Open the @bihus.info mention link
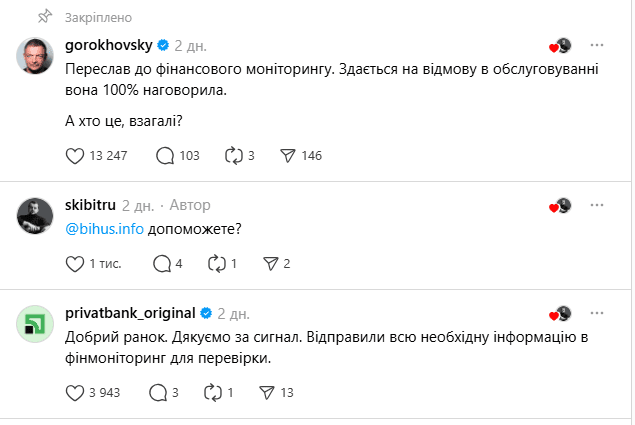 pyautogui.click(x=105, y=227)
